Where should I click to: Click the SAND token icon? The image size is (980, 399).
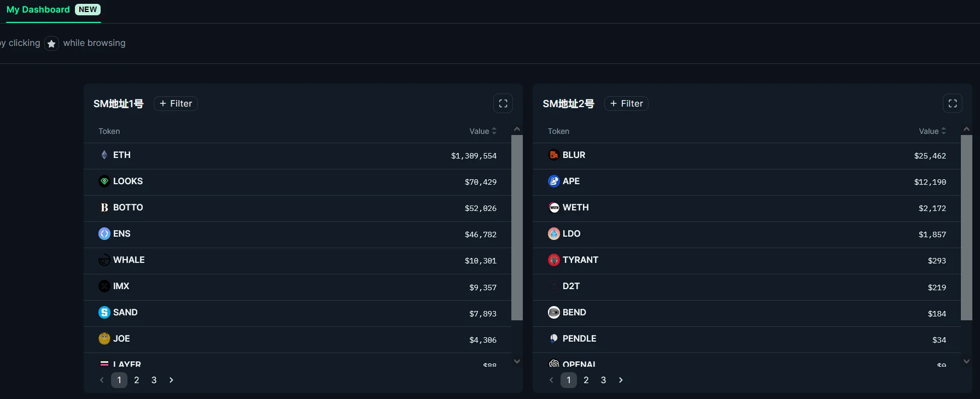tap(104, 312)
